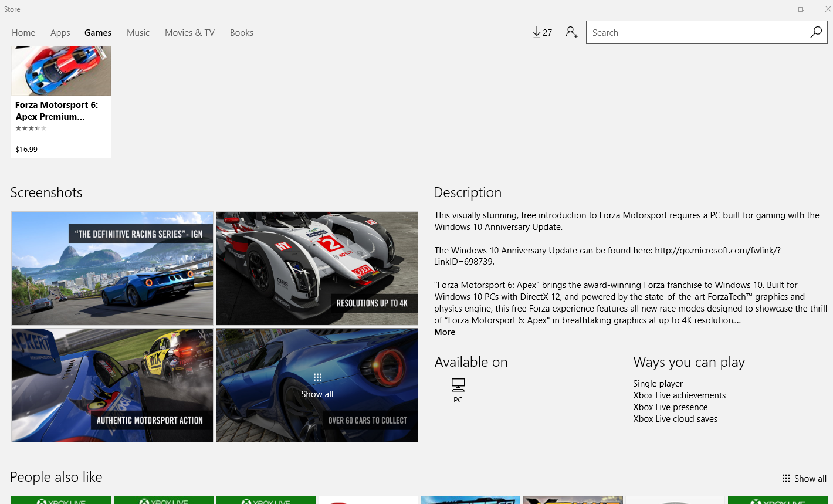
Task: Click the Forza Premium star rating
Action: coord(31,128)
